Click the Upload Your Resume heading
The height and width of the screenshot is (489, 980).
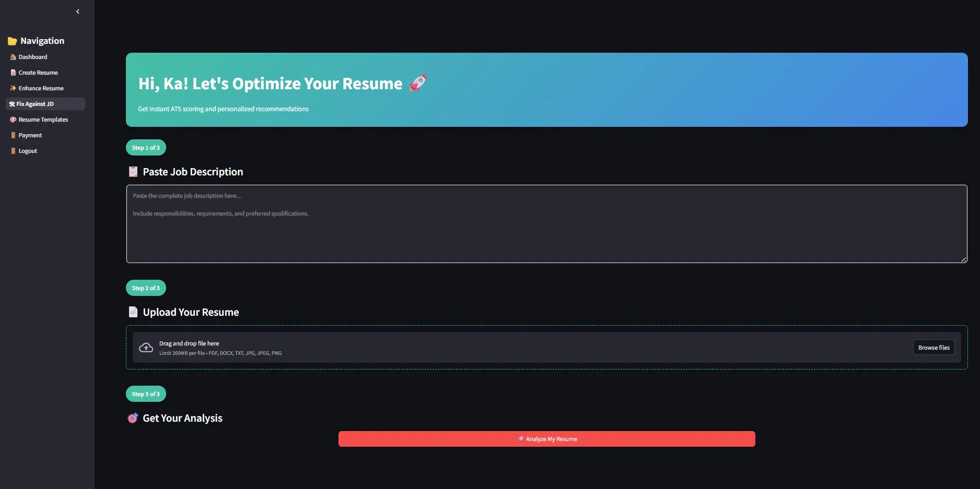click(191, 312)
